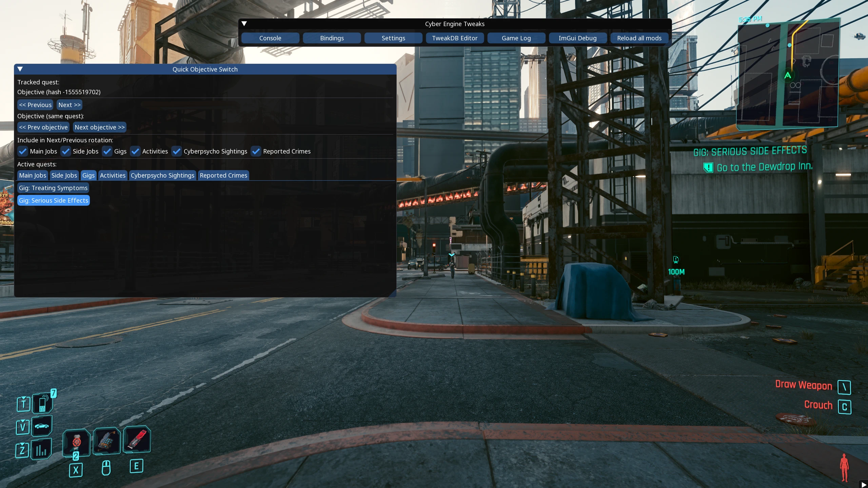Click the phone HUD icon
The width and height of the screenshot is (868, 488).
click(x=43, y=403)
